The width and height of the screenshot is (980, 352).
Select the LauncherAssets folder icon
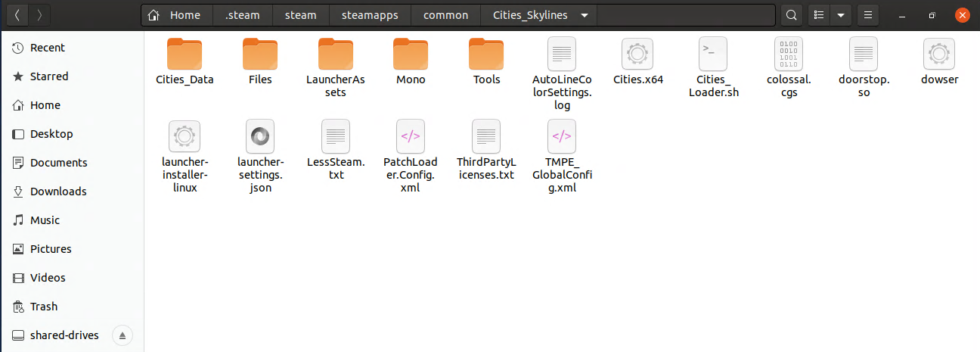(336, 55)
